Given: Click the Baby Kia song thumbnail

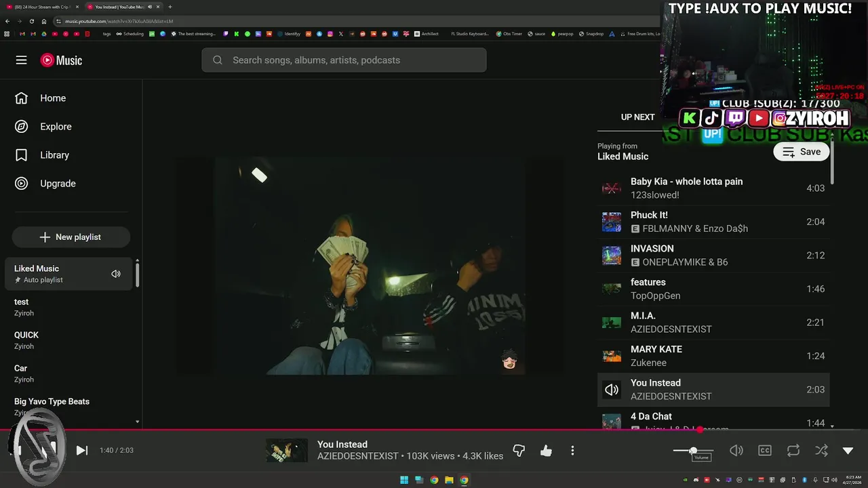Looking at the screenshot, I should pyautogui.click(x=612, y=188).
